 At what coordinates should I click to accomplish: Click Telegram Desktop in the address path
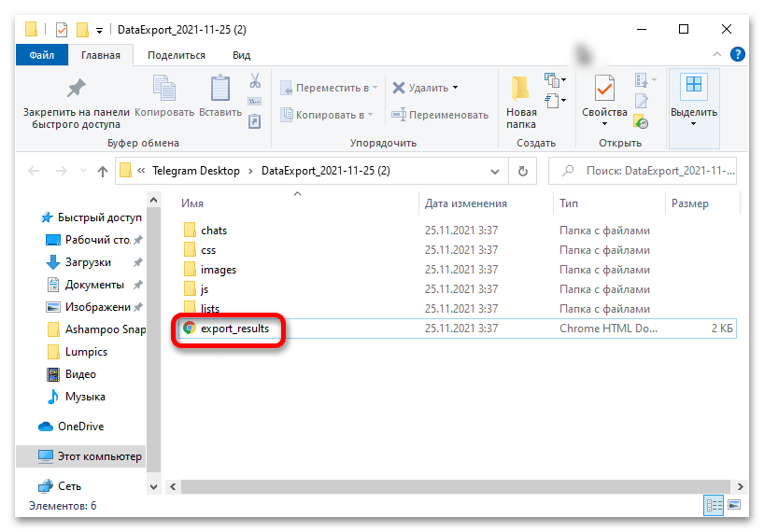(197, 171)
